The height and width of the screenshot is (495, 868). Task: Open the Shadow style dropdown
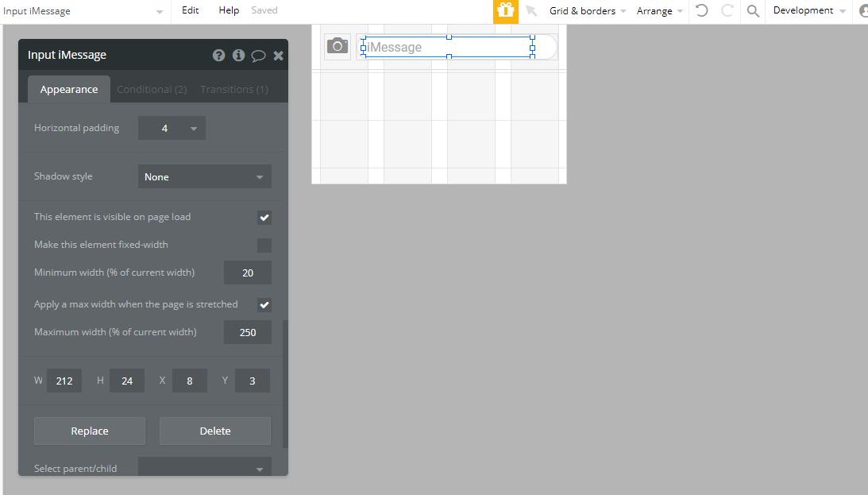tap(205, 176)
